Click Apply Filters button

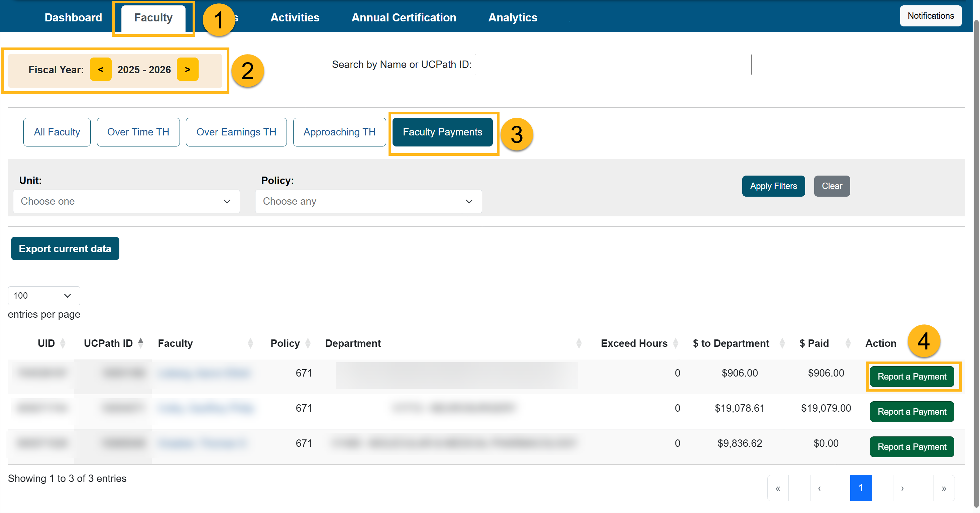coord(773,186)
